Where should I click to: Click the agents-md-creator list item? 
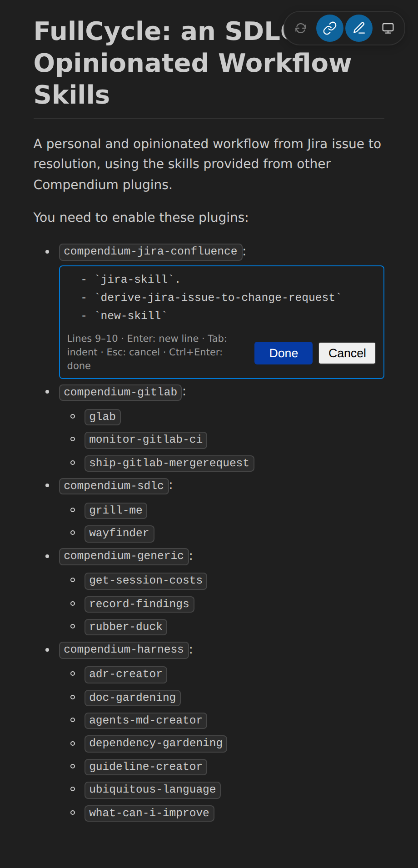[x=146, y=720]
